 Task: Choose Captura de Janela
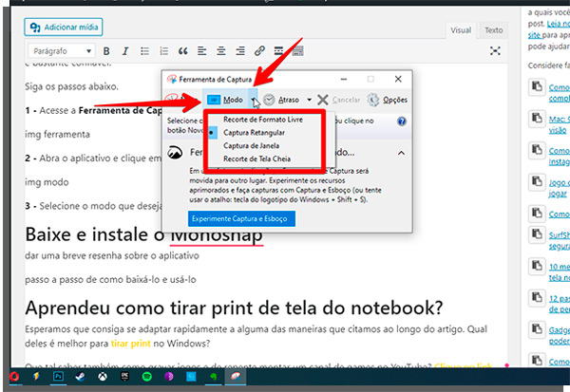(252, 145)
